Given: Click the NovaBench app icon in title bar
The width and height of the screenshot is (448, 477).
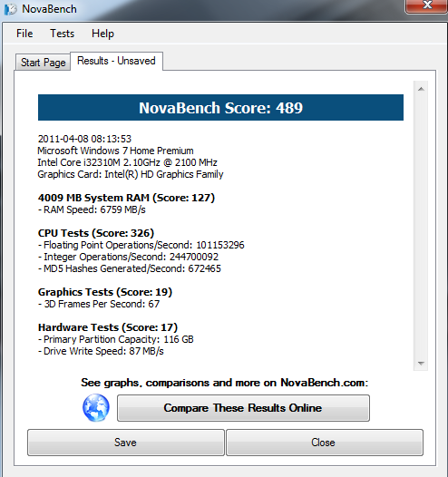Looking at the screenshot, I should tap(10, 9).
